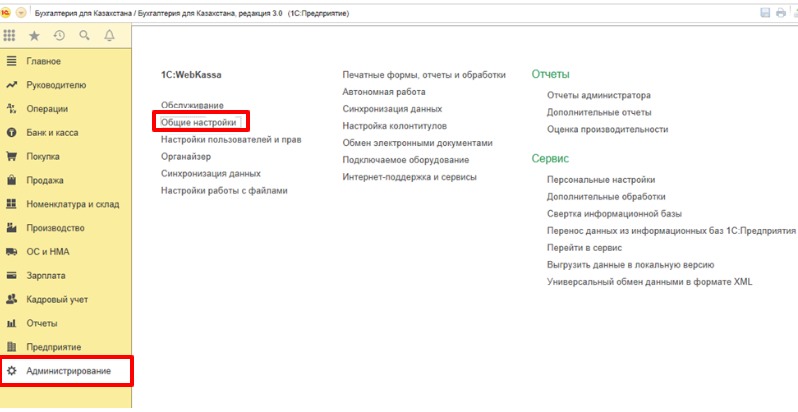Open Общие настройки link

click(x=198, y=123)
